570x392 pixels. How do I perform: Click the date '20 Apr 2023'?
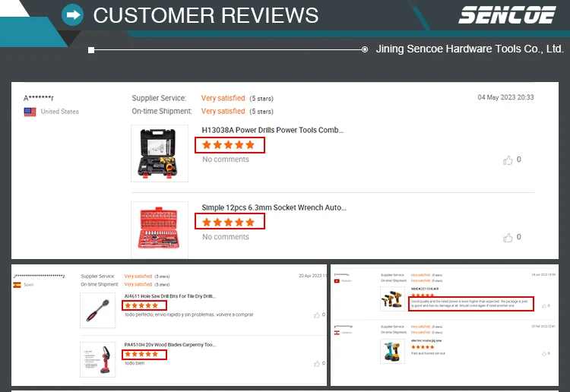312,276
